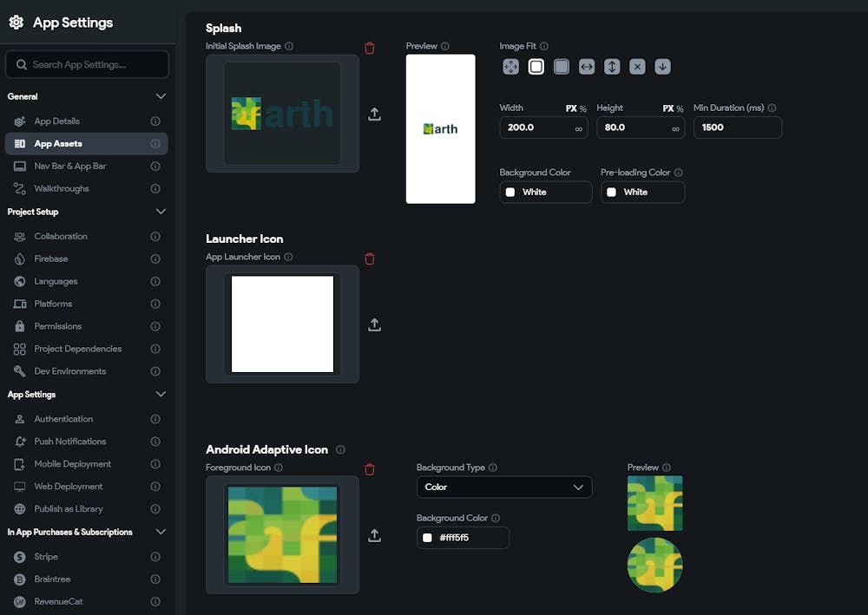Edit the splash Height value 80.0
The width and height of the screenshot is (868, 615).
(641, 128)
